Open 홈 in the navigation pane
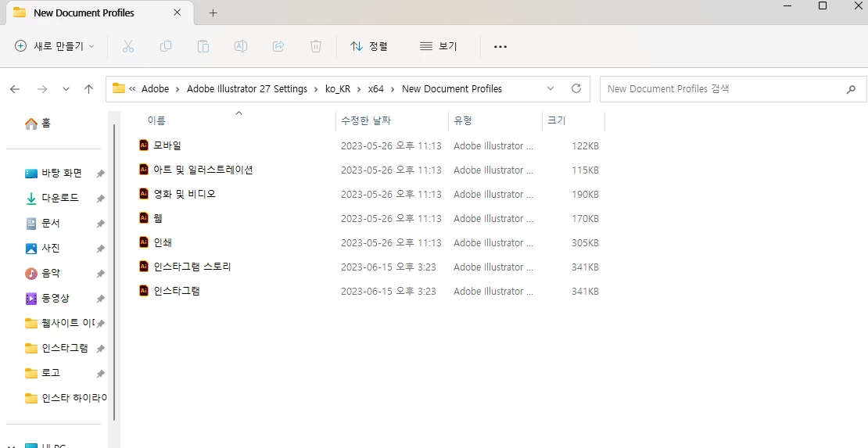Viewport: 868px width, 448px height. [38, 124]
